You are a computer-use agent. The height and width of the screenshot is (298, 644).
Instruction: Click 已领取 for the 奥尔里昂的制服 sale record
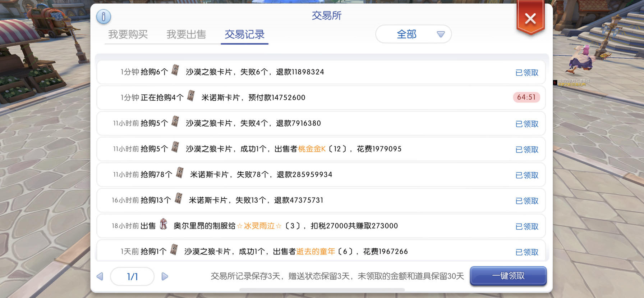pos(527,227)
